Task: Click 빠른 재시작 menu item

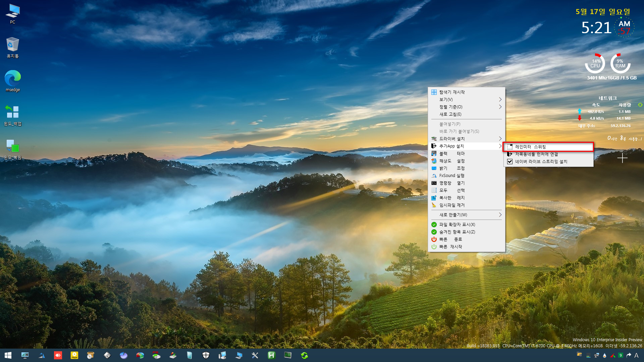Action: coord(466,247)
